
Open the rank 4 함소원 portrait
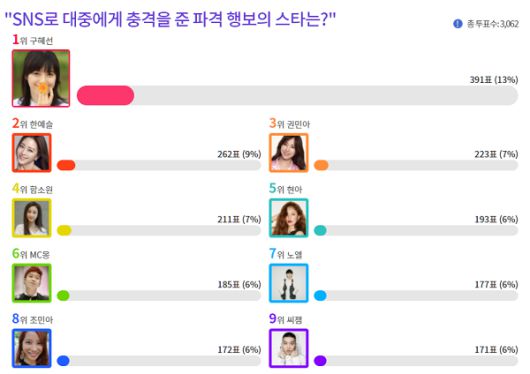(x=32, y=218)
